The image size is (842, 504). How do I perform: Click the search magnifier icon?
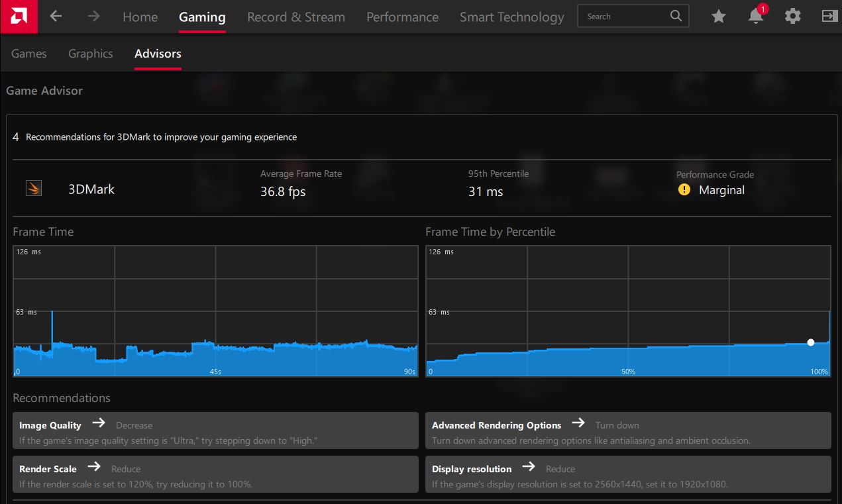[x=676, y=16]
